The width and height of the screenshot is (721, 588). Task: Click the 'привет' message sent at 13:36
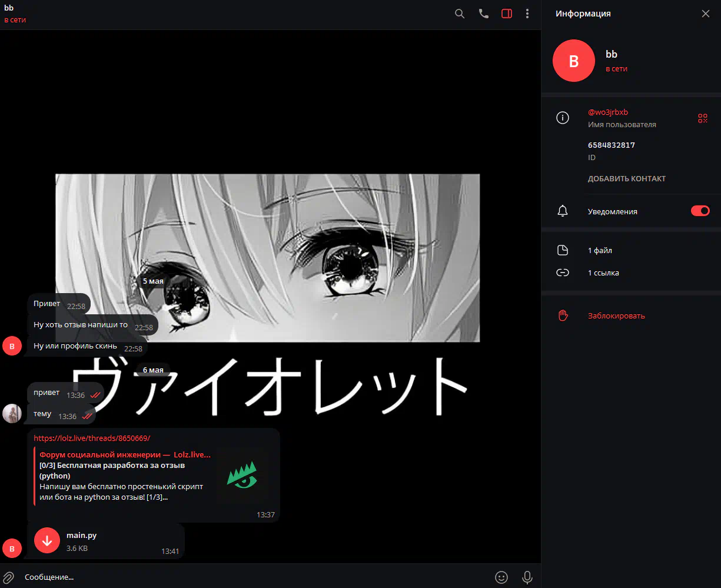[65, 393]
